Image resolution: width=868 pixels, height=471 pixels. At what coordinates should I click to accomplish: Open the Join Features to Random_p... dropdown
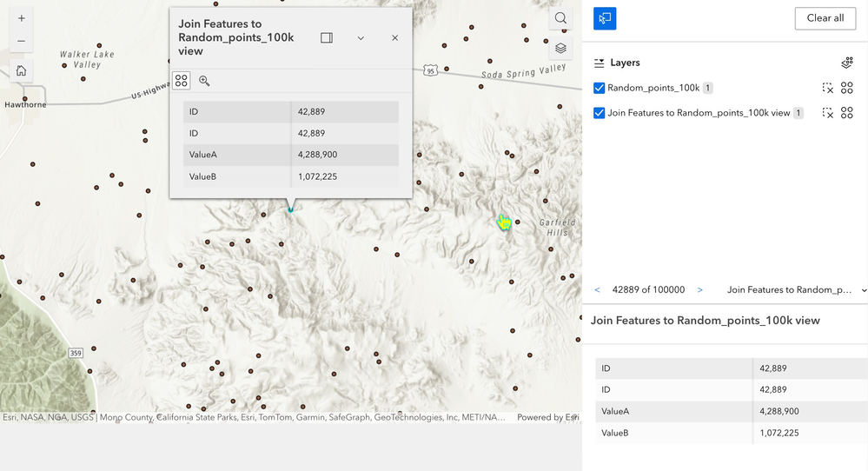(x=796, y=289)
